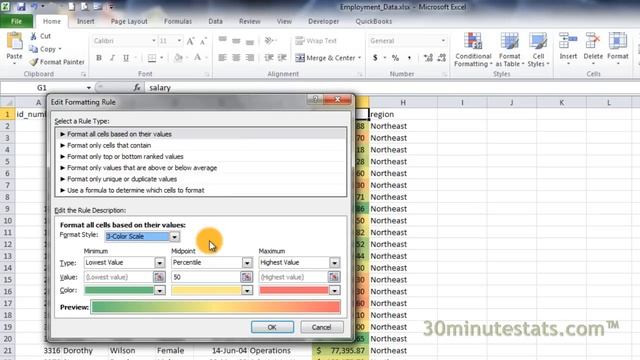Click the Grow Font icon
The image size is (640, 360).
coord(190,41)
